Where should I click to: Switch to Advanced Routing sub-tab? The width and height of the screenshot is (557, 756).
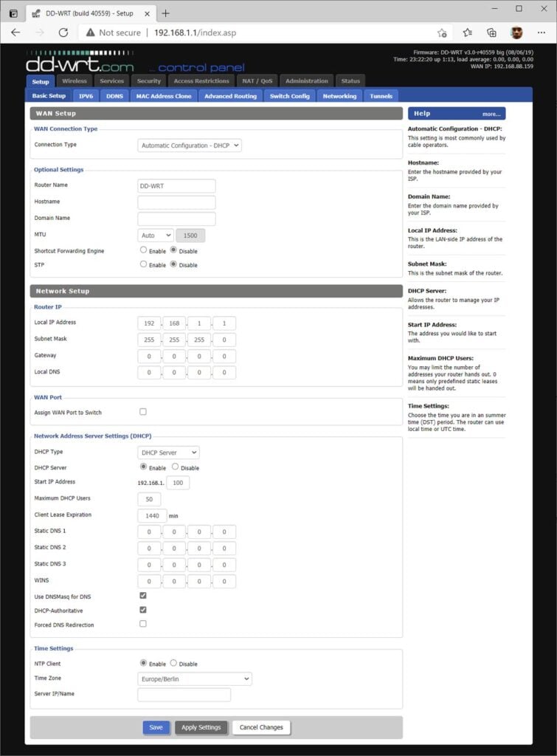[x=230, y=96]
